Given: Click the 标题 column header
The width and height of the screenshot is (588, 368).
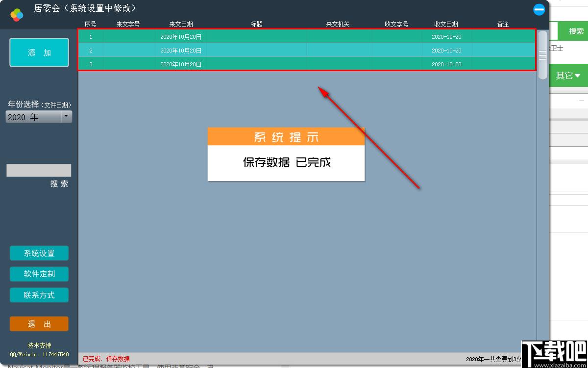Looking at the screenshot, I should point(256,24).
